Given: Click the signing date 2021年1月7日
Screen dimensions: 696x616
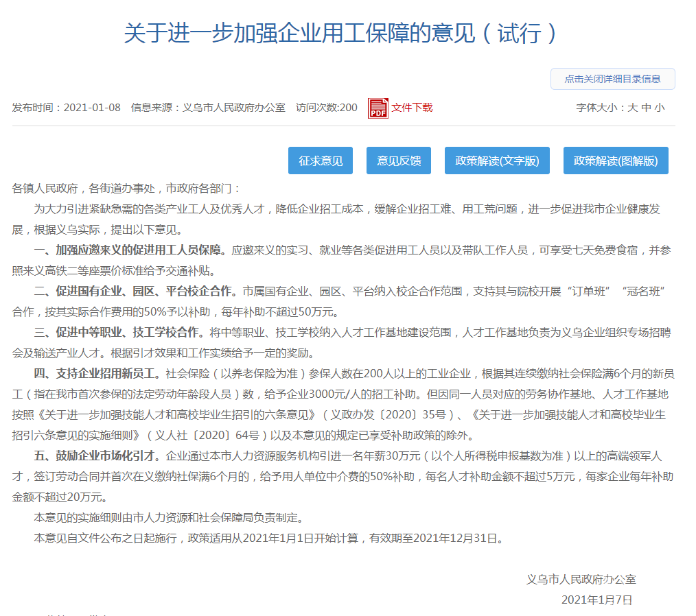Looking at the screenshot, I should [x=596, y=600].
